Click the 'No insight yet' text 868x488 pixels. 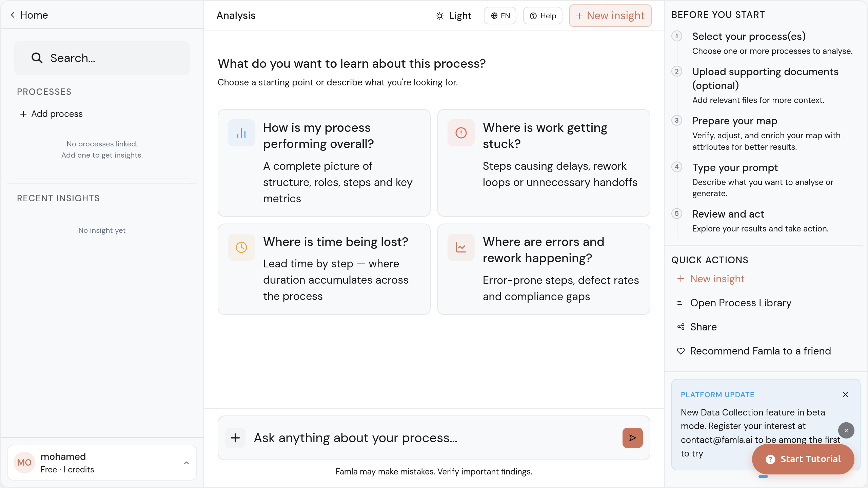[102, 230]
